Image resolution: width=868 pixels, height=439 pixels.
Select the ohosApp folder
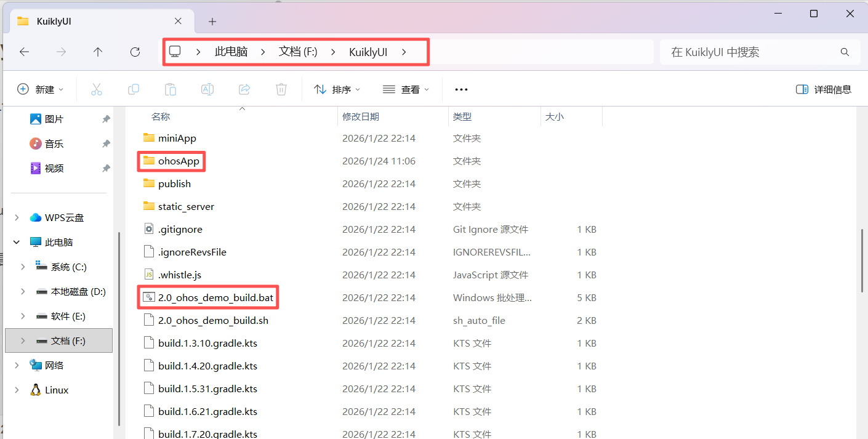[x=179, y=161]
